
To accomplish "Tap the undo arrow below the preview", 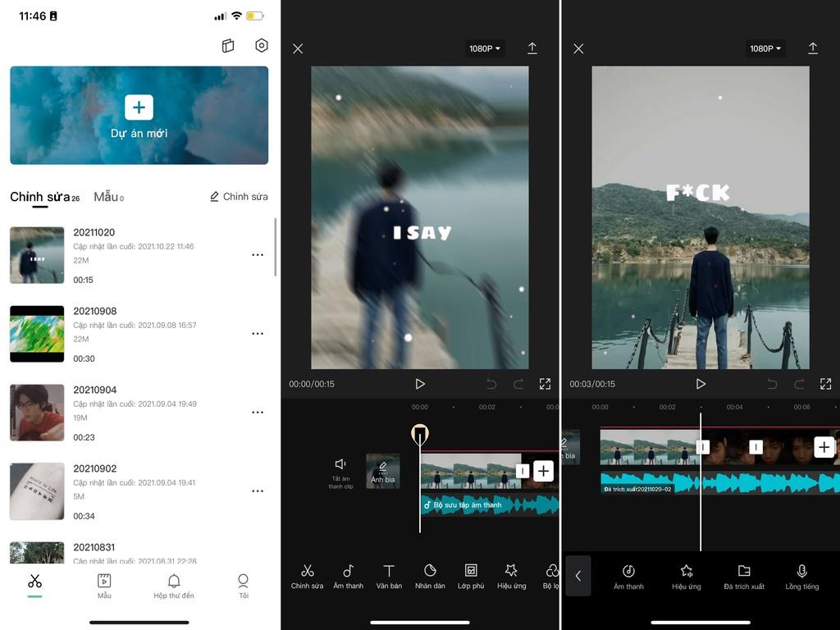I will coord(492,383).
